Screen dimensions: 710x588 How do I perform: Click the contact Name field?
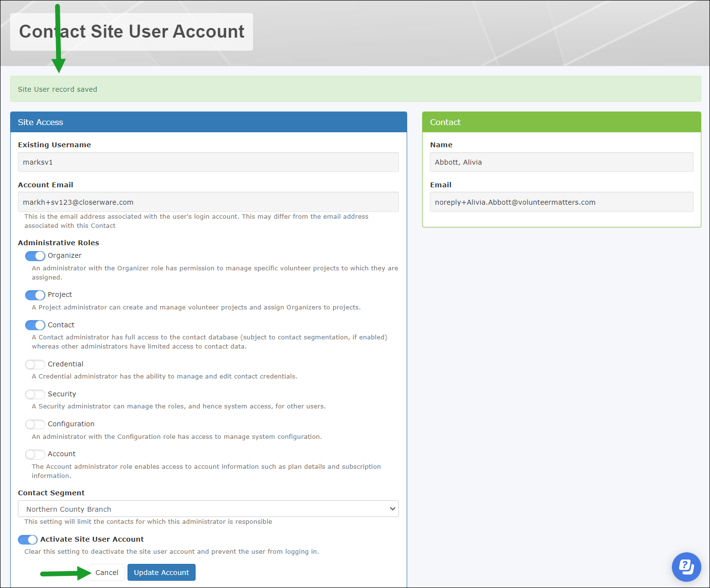pos(561,162)
